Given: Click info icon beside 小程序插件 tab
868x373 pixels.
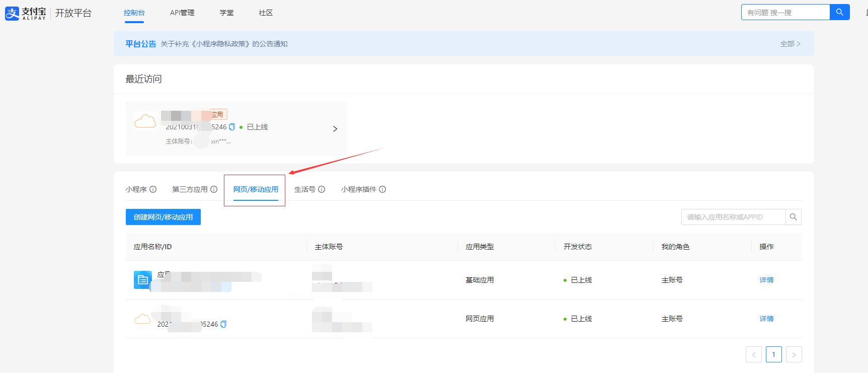Looking at the screenshot, I should 382,189.
